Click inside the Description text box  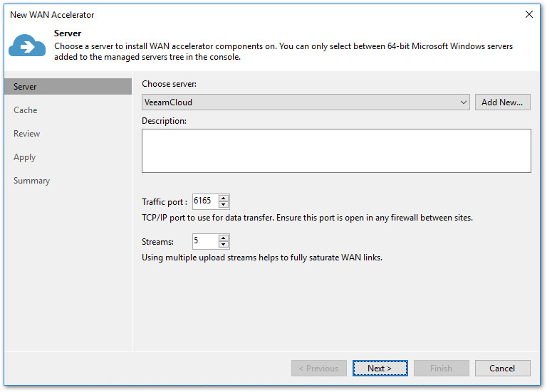coord(336,151)
